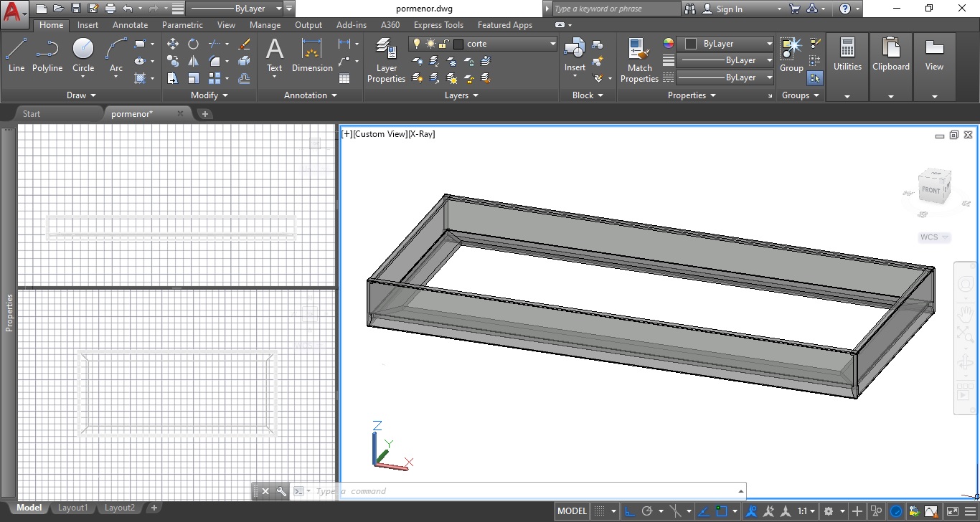The image size is (980, 522).
Task: Switch to Layout1 tab
Action: pyautogui.click(x=73, y=508)
